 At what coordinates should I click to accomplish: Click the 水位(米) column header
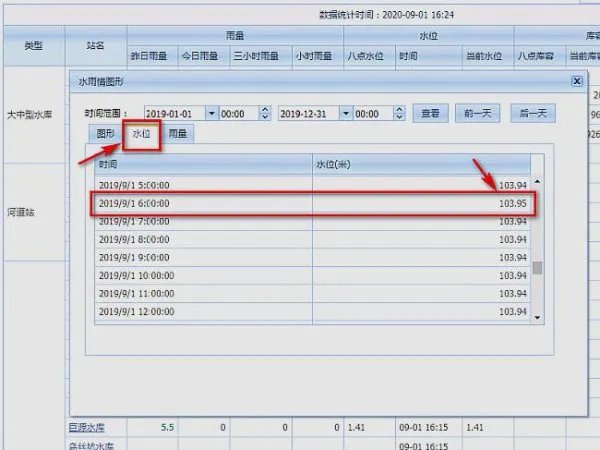coord(421,165)
